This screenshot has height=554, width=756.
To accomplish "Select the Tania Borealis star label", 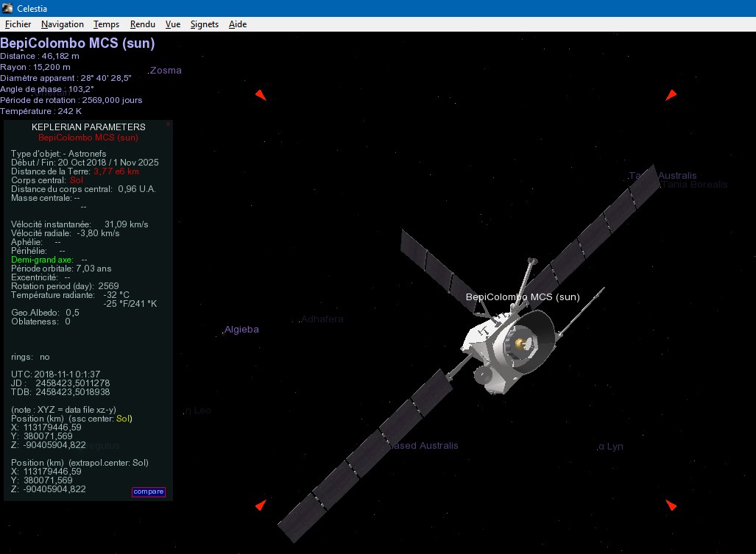I will (x=695, y=185).
